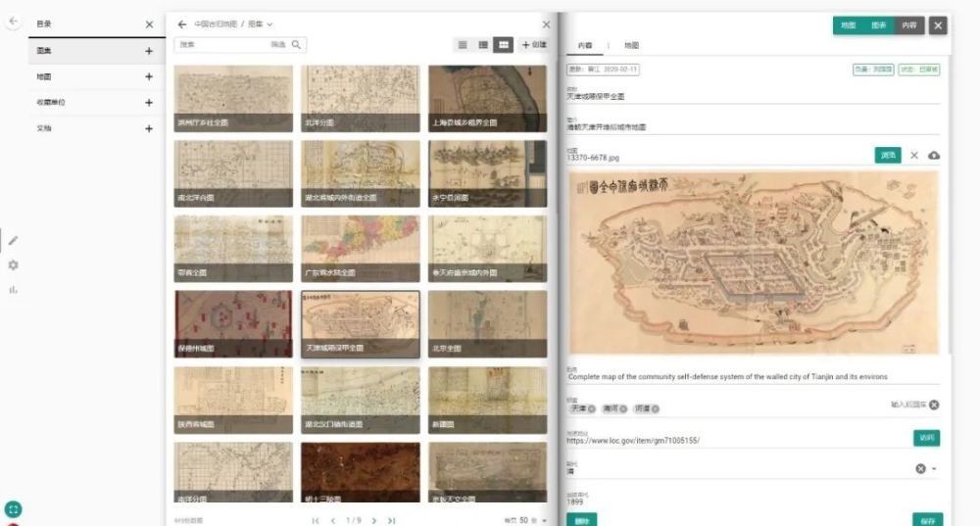Image resolution: width=980 pixels, height=526 pixels.
Task: Switch to large grid view layout
Action: tap(503, 45)
